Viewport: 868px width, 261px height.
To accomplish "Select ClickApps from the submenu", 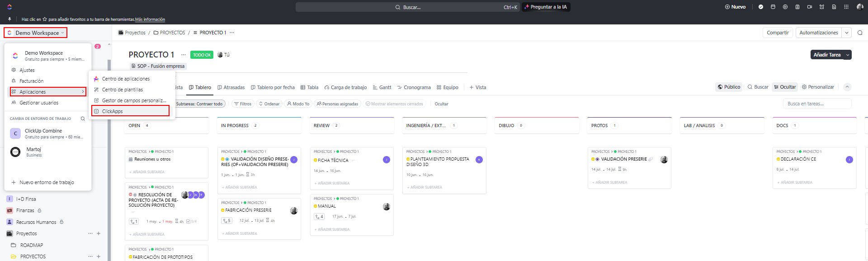I will tap(112, 111).
